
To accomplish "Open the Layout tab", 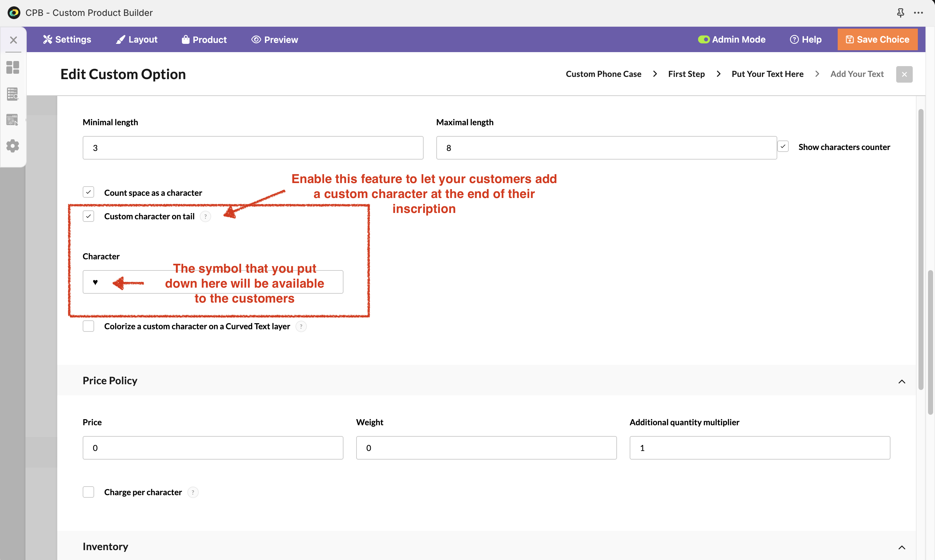I will [137, 40].
